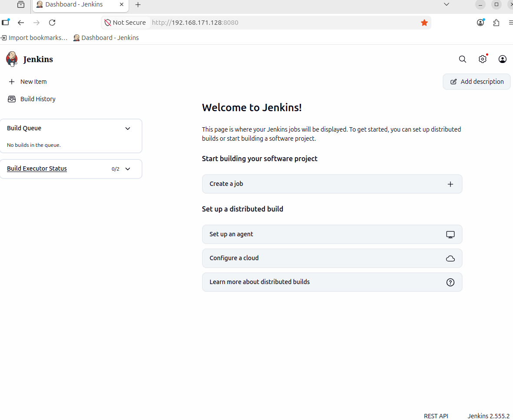Viewport: 513px width, 420px height.
Task: Click the bookmark star in address bar
Action: (424, 23)
